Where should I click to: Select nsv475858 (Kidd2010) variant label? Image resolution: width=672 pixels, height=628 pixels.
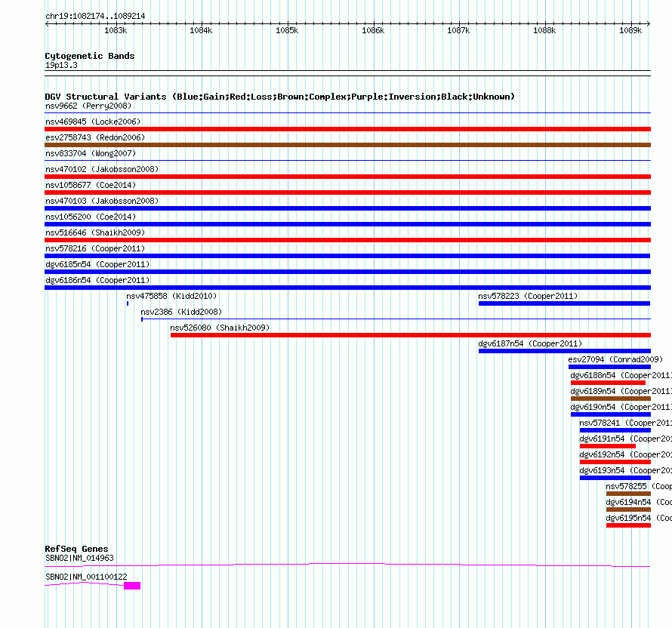click(171, 296)
